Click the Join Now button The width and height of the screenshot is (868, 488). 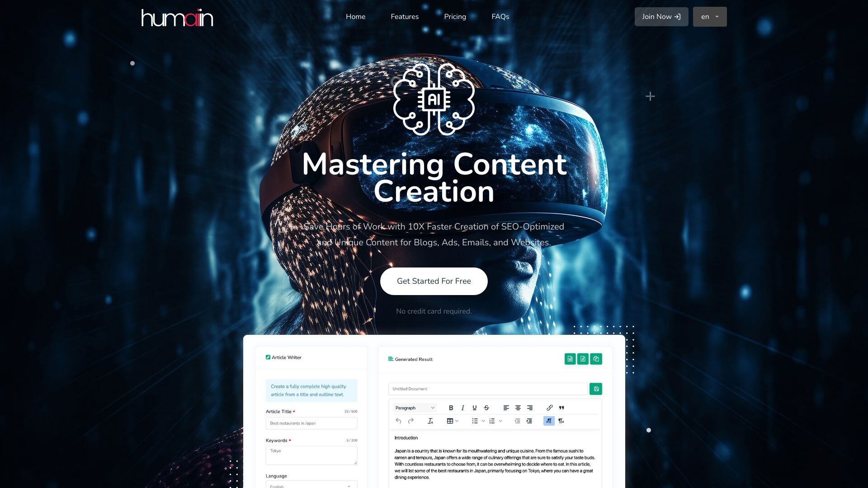point(661,17)
